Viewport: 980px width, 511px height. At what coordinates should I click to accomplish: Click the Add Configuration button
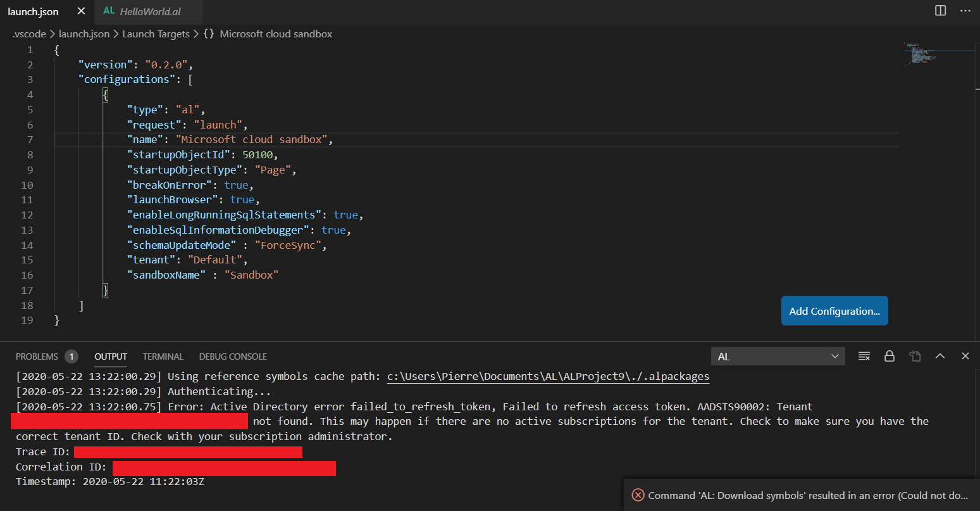834,311
